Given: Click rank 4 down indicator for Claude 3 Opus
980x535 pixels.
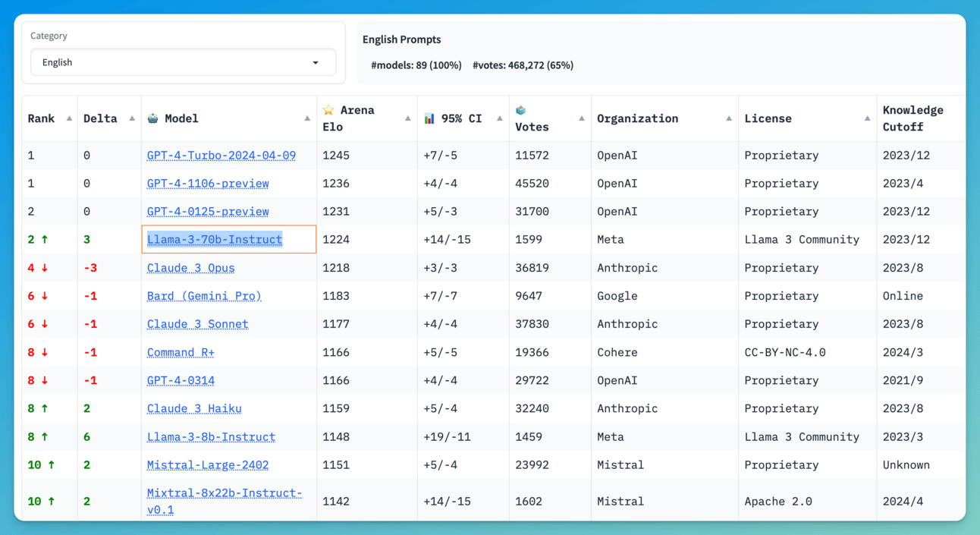Looking at the screenshot, I should tap(38, 268).
